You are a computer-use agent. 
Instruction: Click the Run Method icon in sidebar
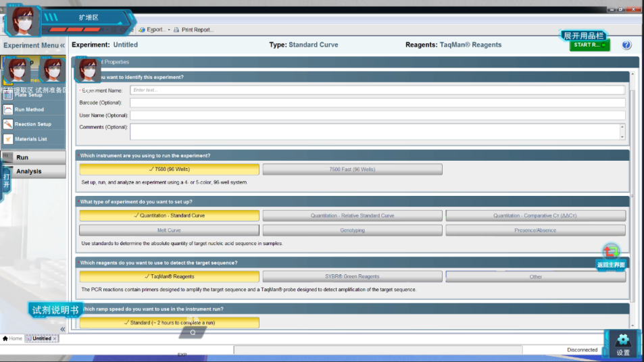(x=8, y=109)
